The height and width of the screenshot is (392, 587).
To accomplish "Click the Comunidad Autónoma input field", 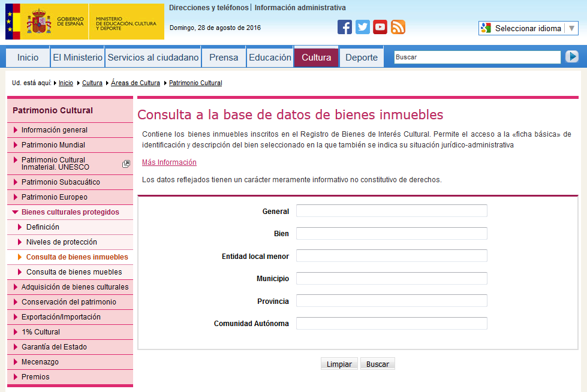I will [x=392, y=323].
